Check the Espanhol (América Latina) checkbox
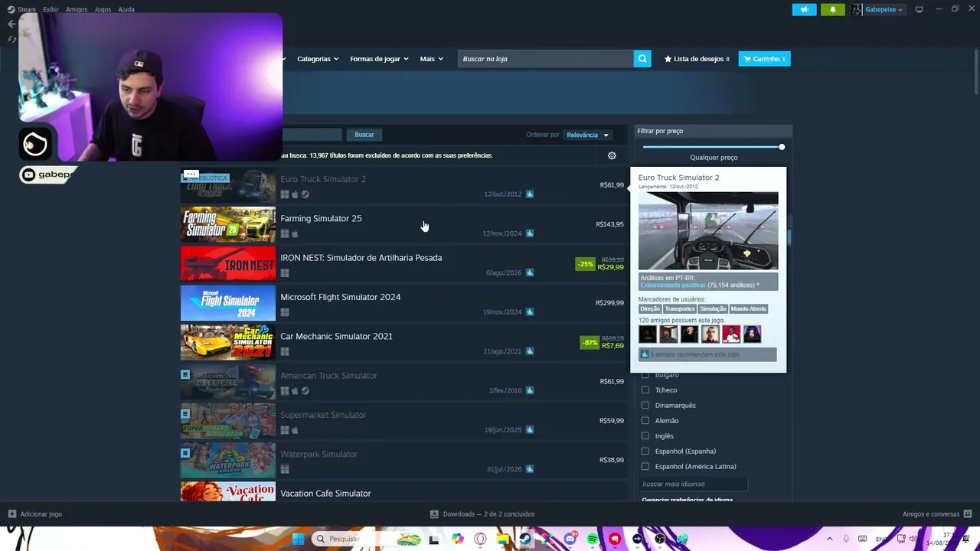980x551 pixels. [645, 467]
